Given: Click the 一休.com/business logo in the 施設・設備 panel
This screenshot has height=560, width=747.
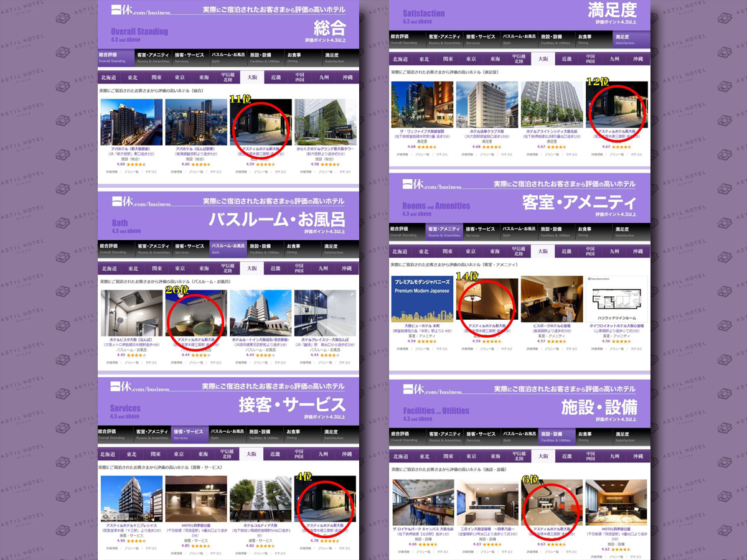Looking at the screenshot, I should pos(433,390).
